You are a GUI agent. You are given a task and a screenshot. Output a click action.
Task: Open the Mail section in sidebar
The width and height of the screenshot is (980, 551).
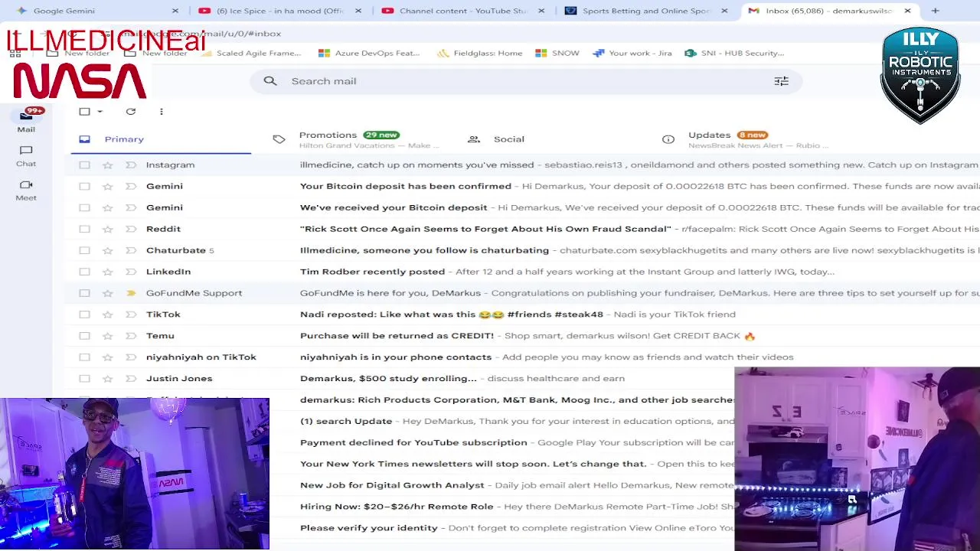coord(26,120)
